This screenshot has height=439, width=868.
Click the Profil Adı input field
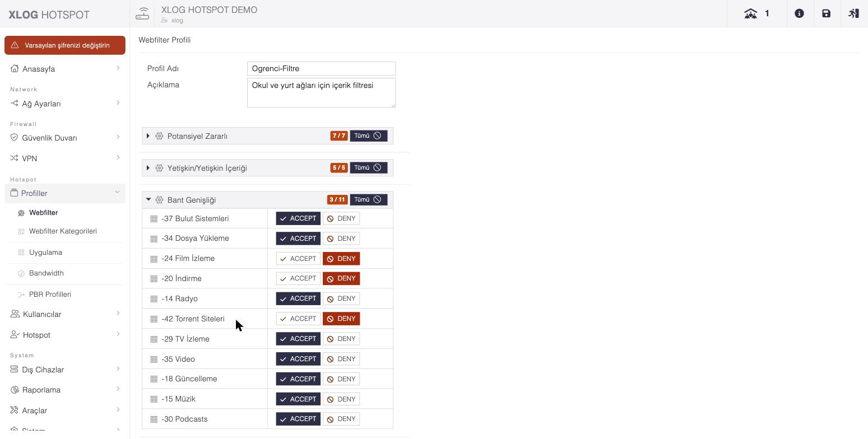[321, 68]
